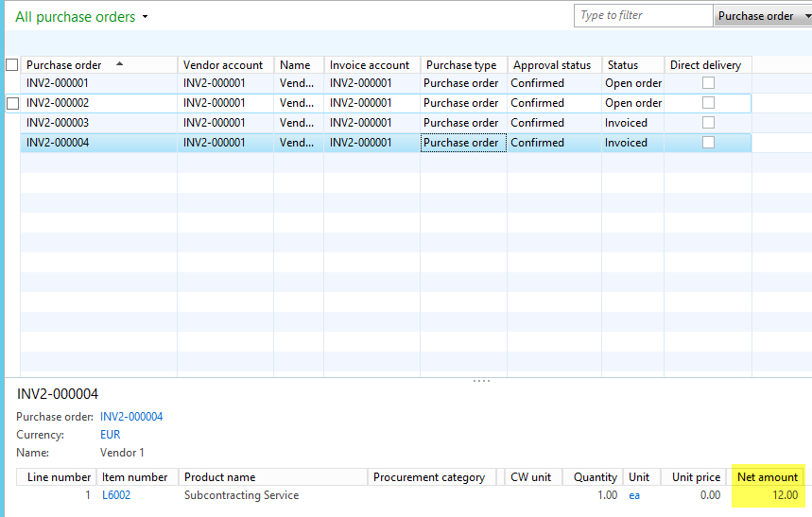Screen dimensions: 812x517
Task: Toggle Direct delivery for INV2-000001
Action: 708,83
